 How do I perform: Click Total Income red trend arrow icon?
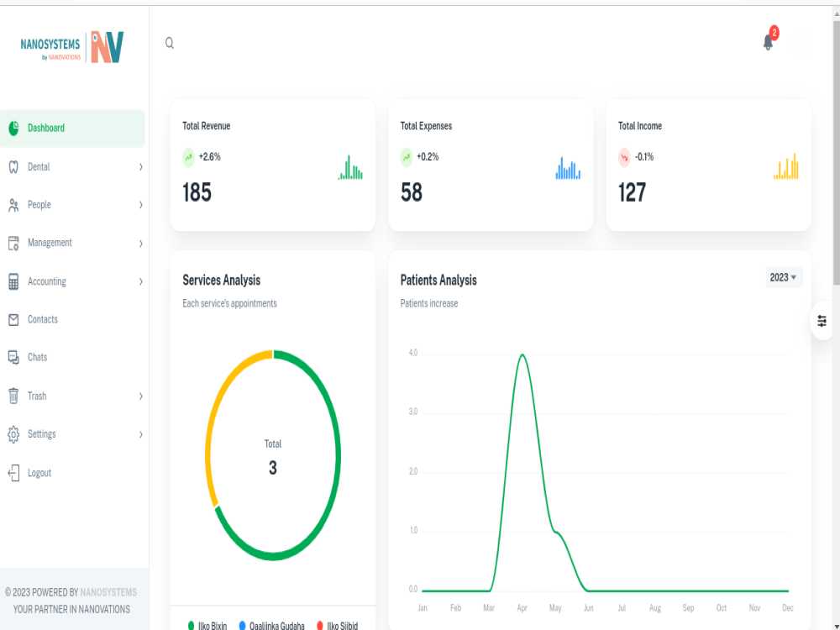click(624, 158)
